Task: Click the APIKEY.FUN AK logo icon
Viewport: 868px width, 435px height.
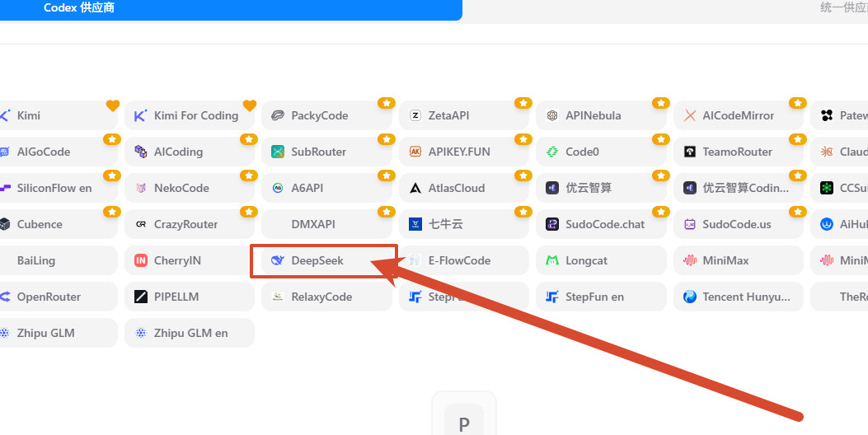Action: click(x=415, y=152)
